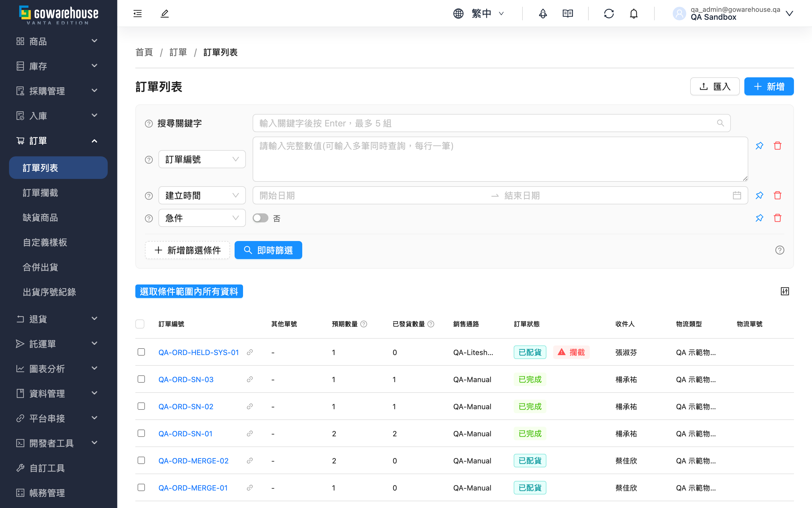Click the user avatar icon
This screenshot has height=508, width=812.
tap(679, 14)
